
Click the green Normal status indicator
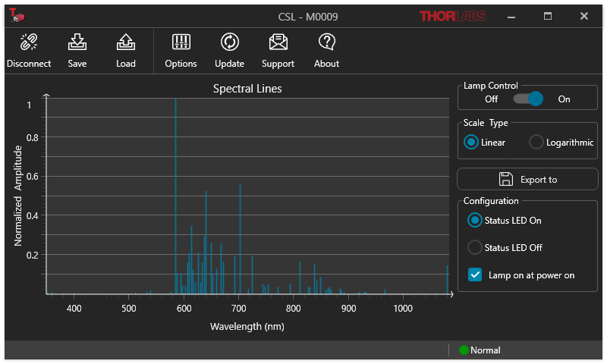[x=464, y=350]
